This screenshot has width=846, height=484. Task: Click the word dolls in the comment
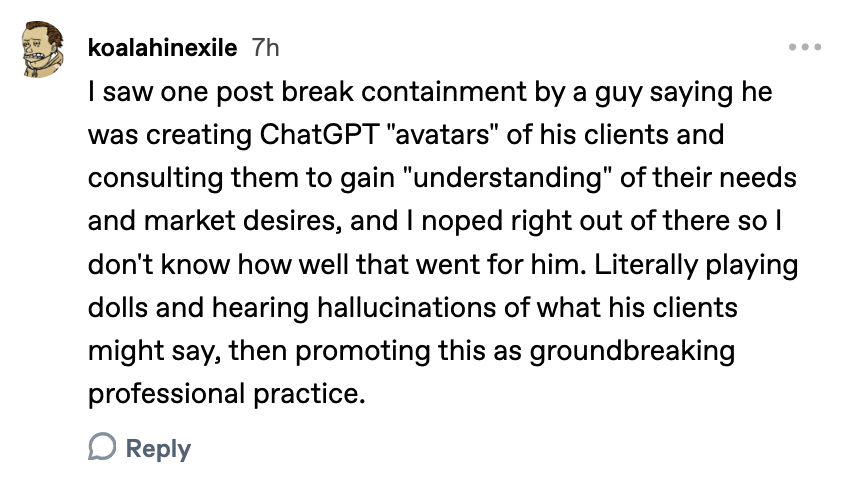[118, 308]
